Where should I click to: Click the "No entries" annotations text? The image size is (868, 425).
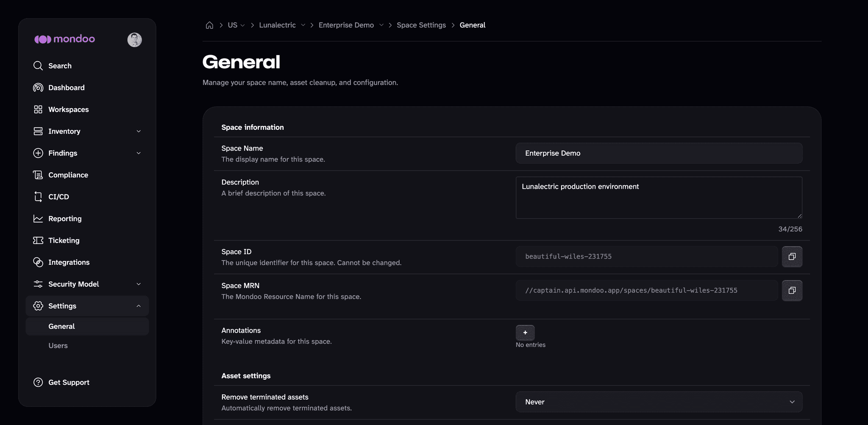coord(531,345)
